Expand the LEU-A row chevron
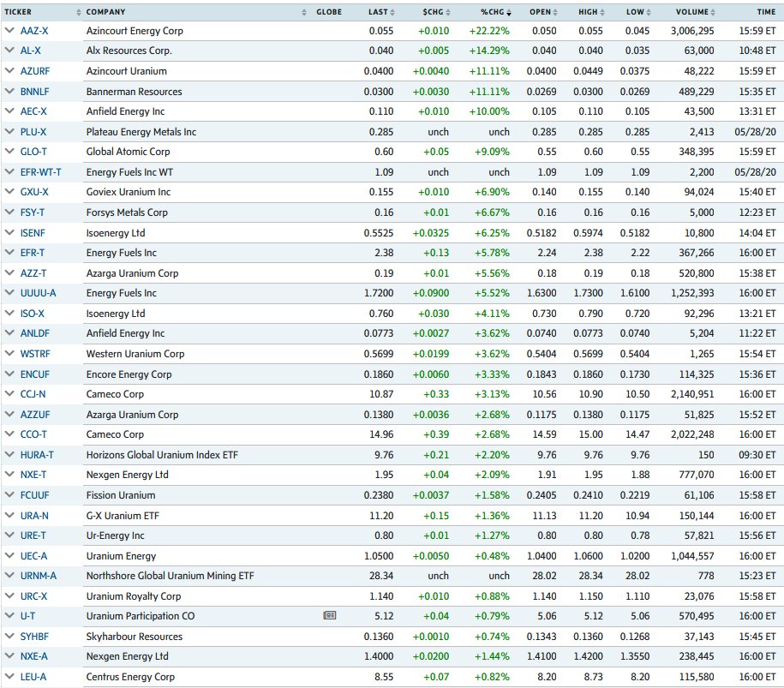784x688 pixels. [9, 677]
